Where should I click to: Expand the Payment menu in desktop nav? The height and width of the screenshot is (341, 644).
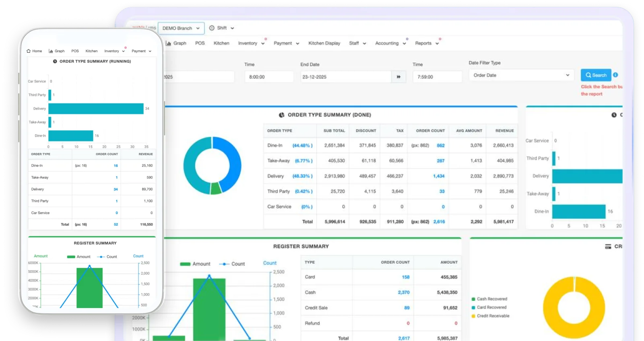point(287,43)
